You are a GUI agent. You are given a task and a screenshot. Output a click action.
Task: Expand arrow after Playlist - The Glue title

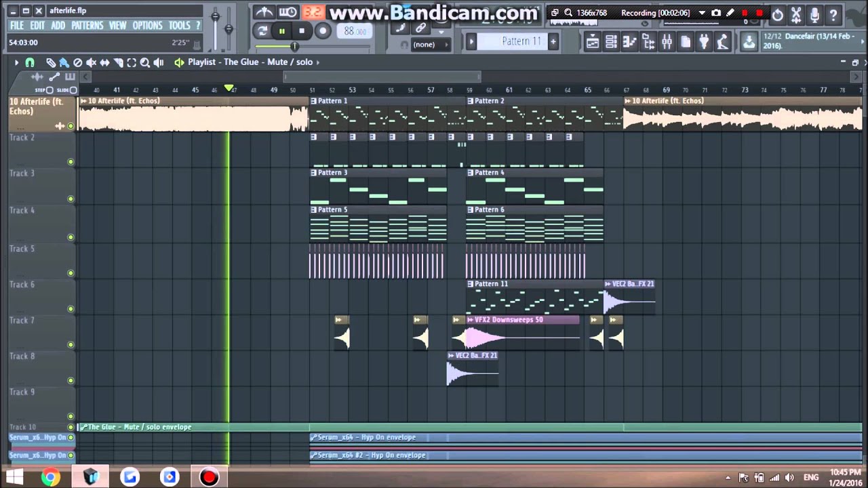(317, 62)
